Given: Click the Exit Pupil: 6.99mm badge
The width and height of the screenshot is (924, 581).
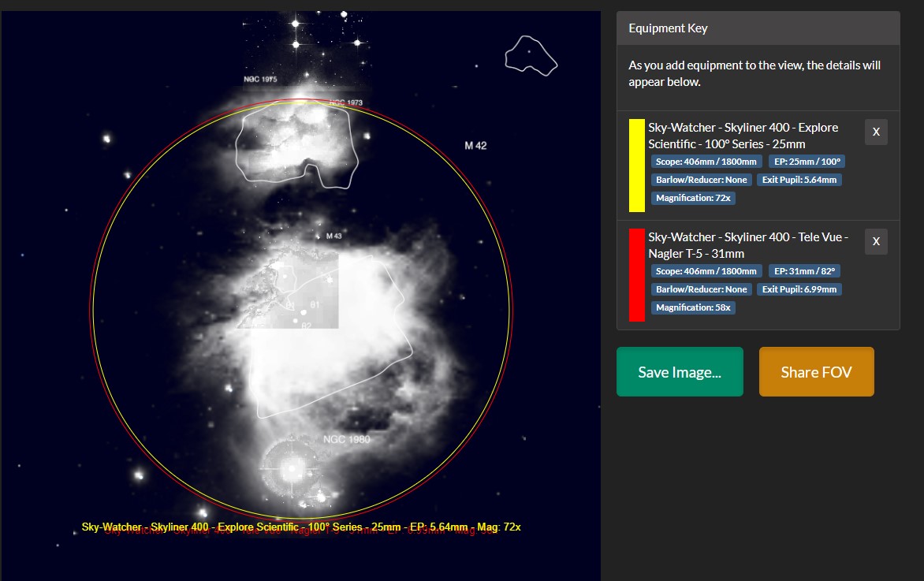Looking at the screenshot, I should click(799, 289).
